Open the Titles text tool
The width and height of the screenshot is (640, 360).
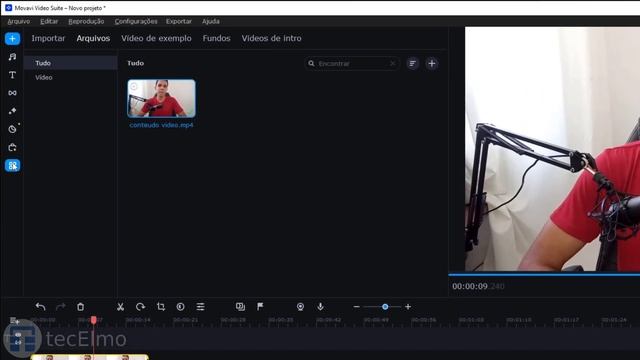pyautogui.click(x=13, y=75)
